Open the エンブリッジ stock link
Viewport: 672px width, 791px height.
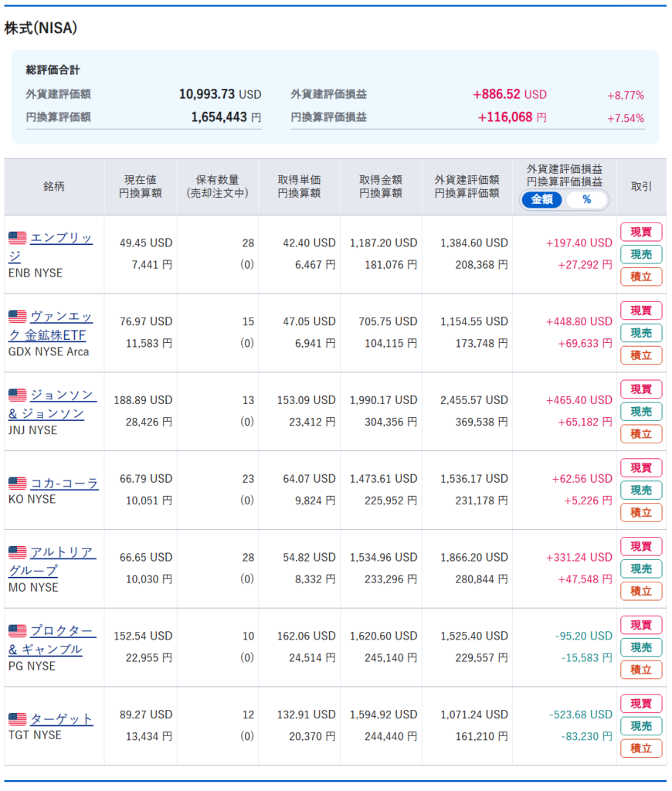point(61,239)
